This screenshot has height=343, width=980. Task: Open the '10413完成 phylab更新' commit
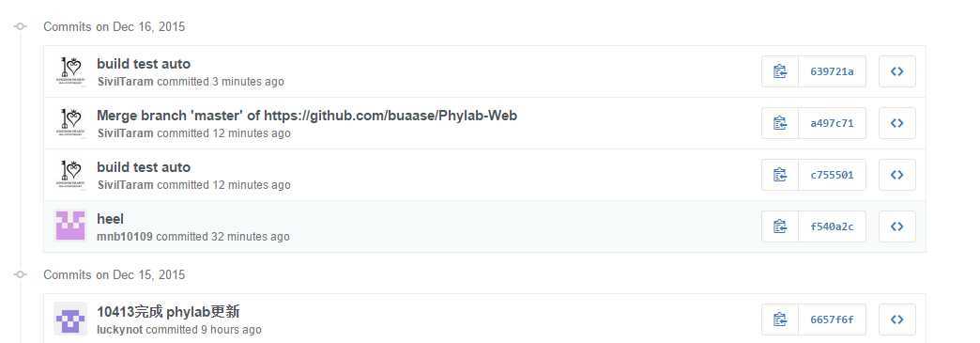pyautogui.click(x=168, y=312)
